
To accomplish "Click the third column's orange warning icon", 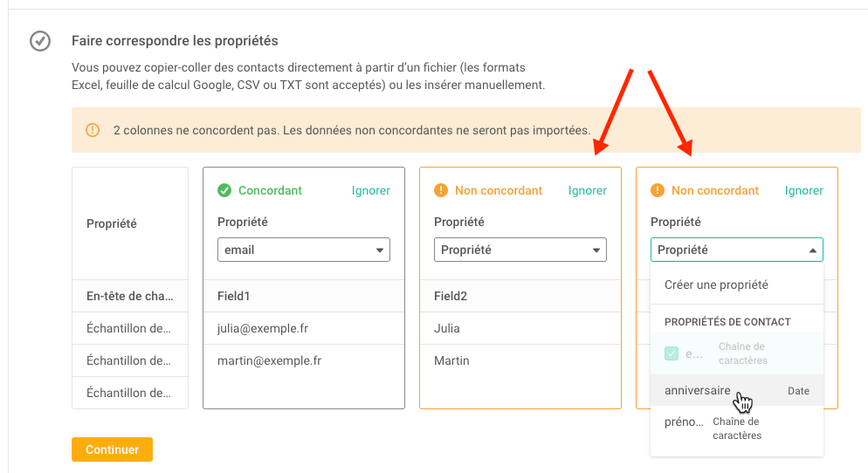I will (x=657, y=190).
